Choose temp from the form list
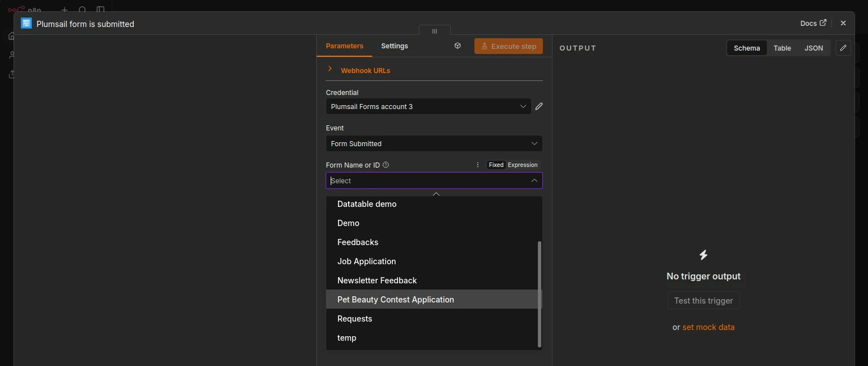The image size is (868, 366). [434, 338]
